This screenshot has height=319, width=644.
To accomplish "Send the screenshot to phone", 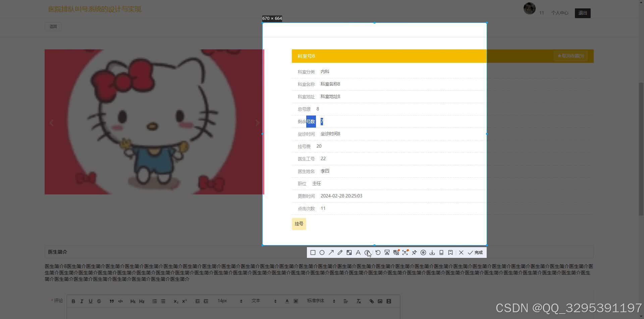I will pyautogui.click(x=441, y=253).
